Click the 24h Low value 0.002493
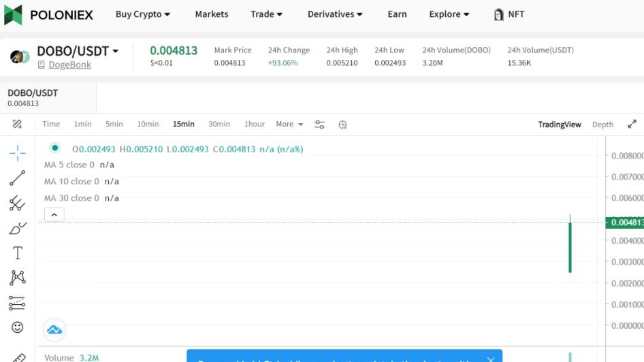Screen dimensions: 644x362 (x=390, y=63)
